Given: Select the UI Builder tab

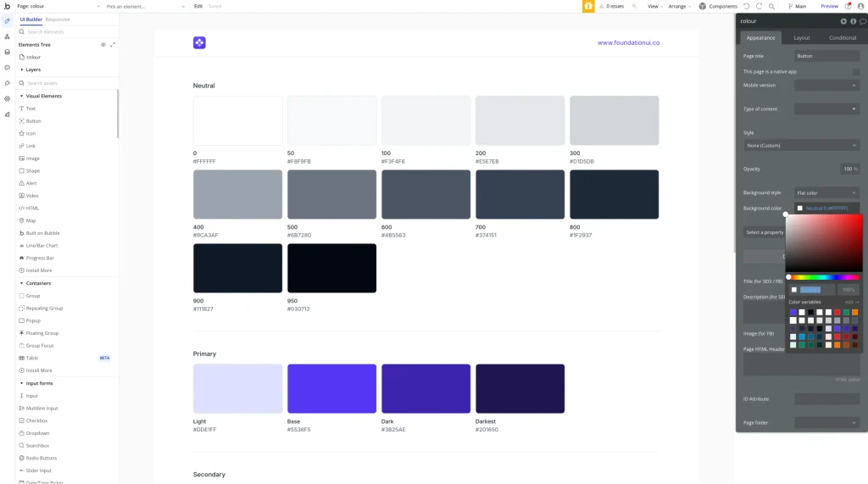Looking at the screenshot, I should 31,19.
